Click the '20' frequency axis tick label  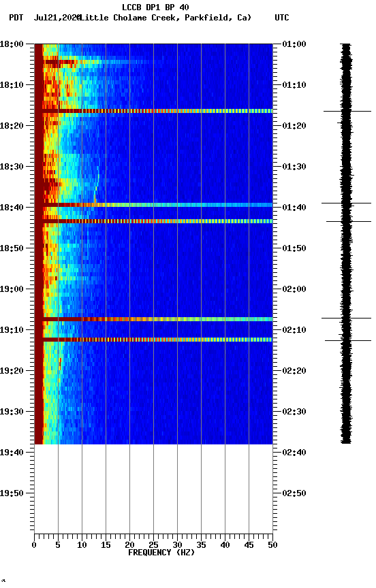pyautogui.click(x=129, y=546)
